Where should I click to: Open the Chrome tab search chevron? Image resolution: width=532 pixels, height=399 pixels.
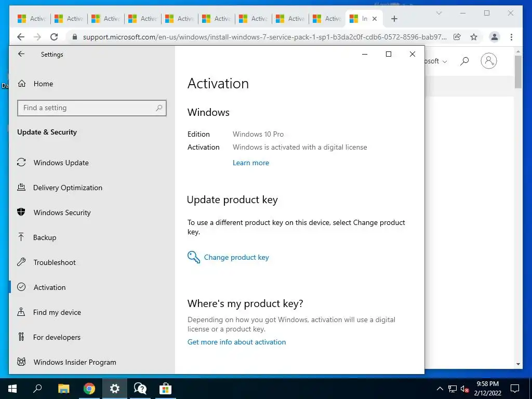(x=438, y=13)
